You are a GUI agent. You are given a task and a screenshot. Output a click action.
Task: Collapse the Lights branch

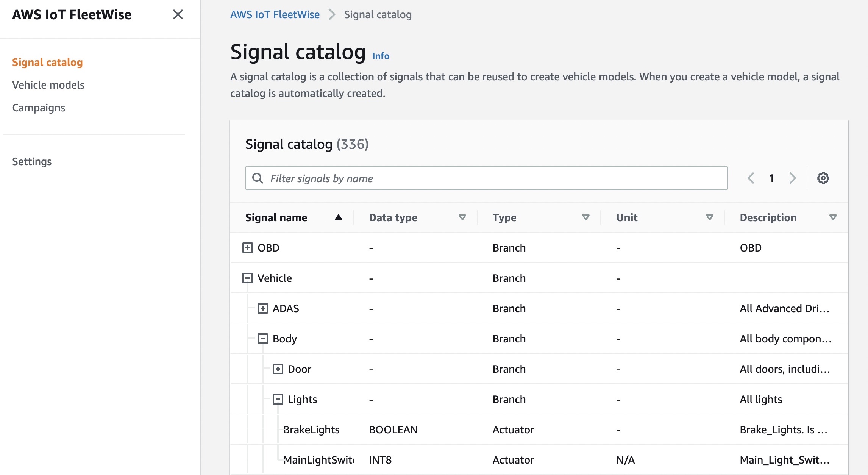[278, 399]
